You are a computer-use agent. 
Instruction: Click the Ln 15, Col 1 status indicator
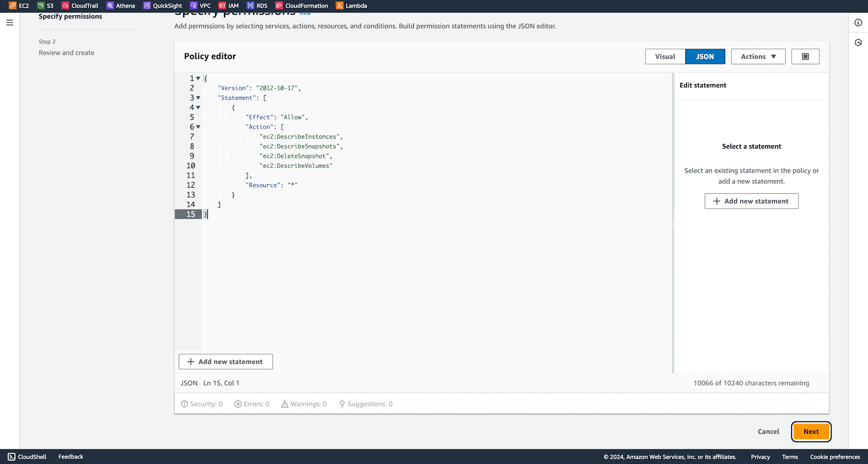221,383
